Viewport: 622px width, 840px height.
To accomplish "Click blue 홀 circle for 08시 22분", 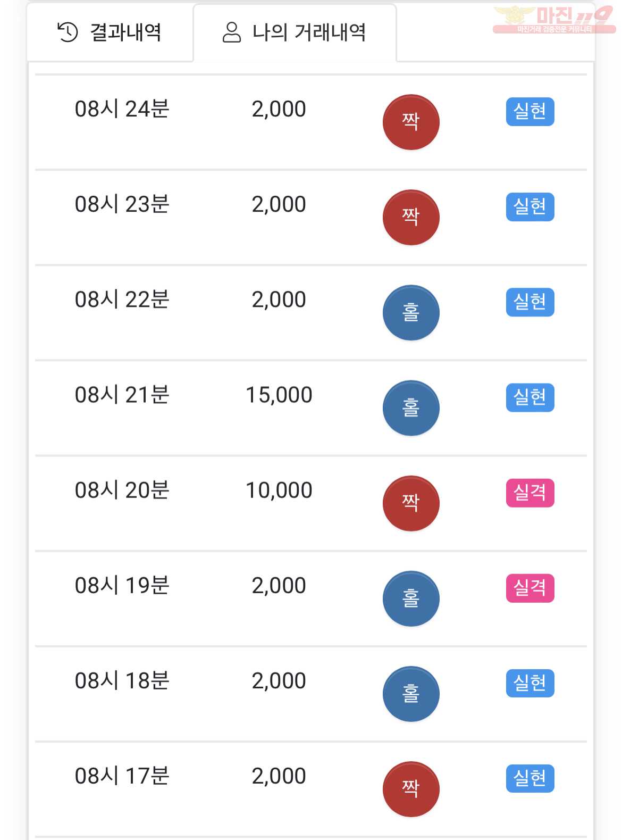I will [x=411, y=313].
